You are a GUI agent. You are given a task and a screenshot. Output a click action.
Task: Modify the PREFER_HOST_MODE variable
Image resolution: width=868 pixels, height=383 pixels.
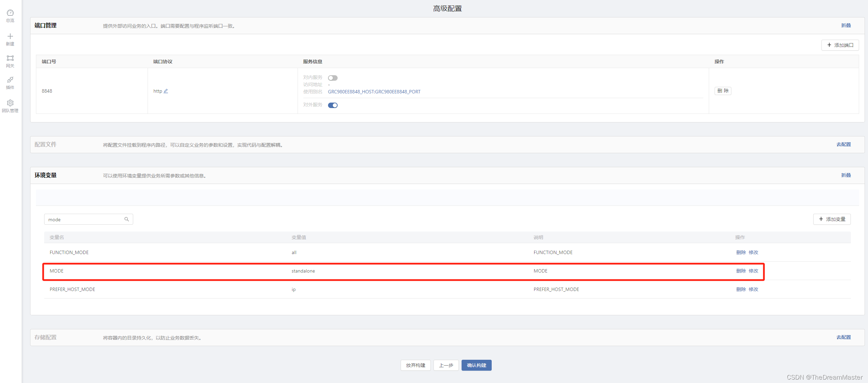(x=753, y=289)
